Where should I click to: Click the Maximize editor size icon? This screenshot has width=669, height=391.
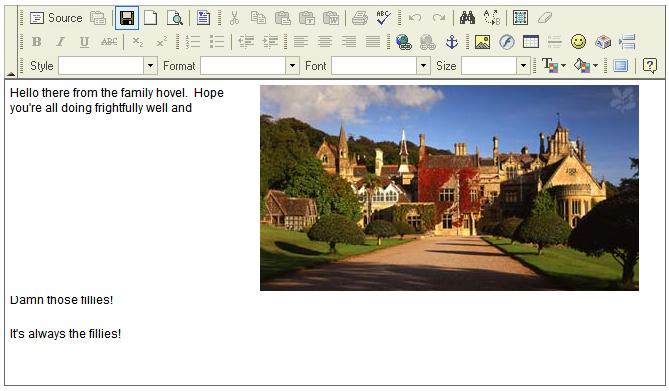(x=620, y=66)
